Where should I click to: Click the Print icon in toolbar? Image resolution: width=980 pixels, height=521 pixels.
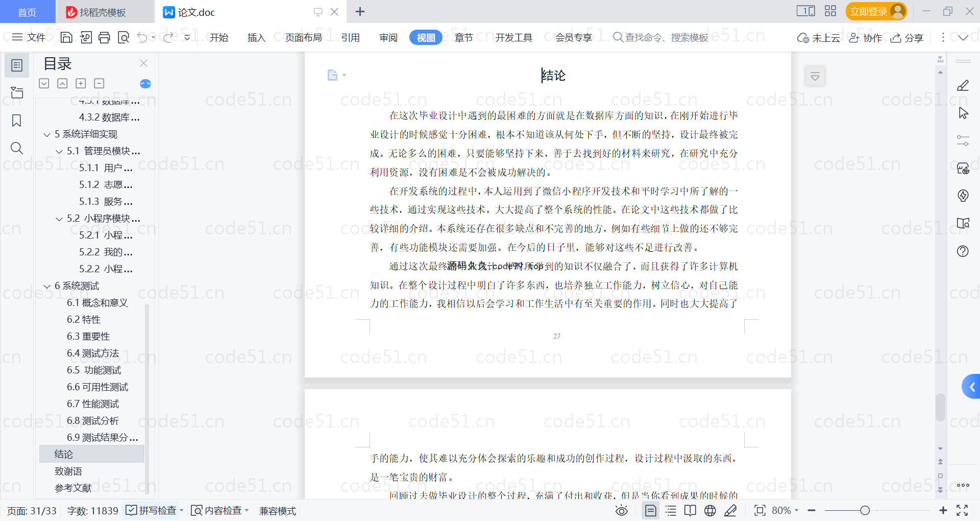pyautogui.click(x=104, y=37)
